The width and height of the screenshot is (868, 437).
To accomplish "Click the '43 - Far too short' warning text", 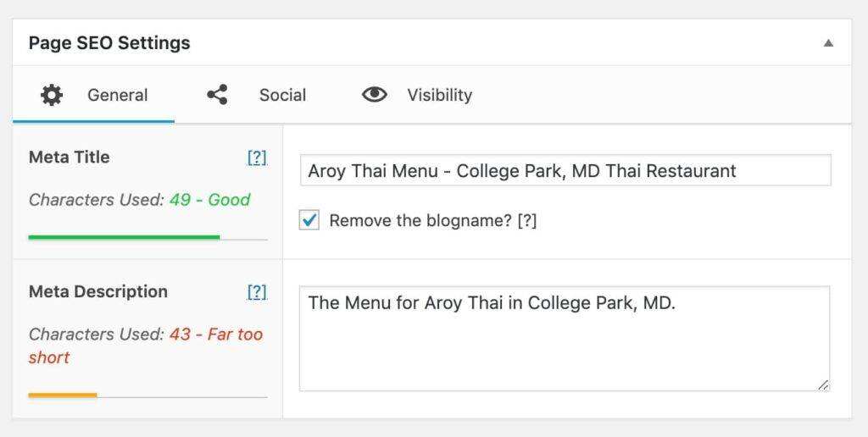I will coord(215,335).
